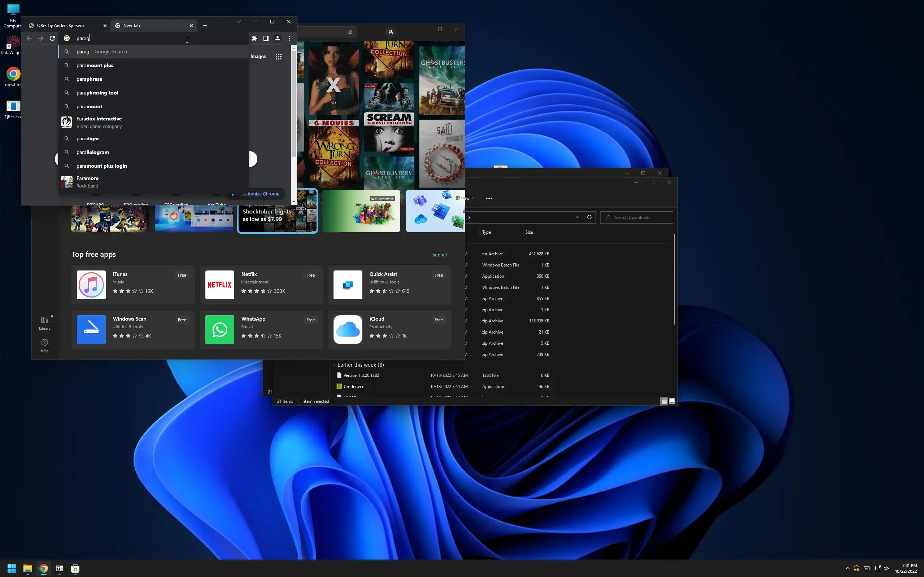Open 7-Zip from the taskbar
The height and width of the screenshot is (577, 924).
click(x=59, y=569)
